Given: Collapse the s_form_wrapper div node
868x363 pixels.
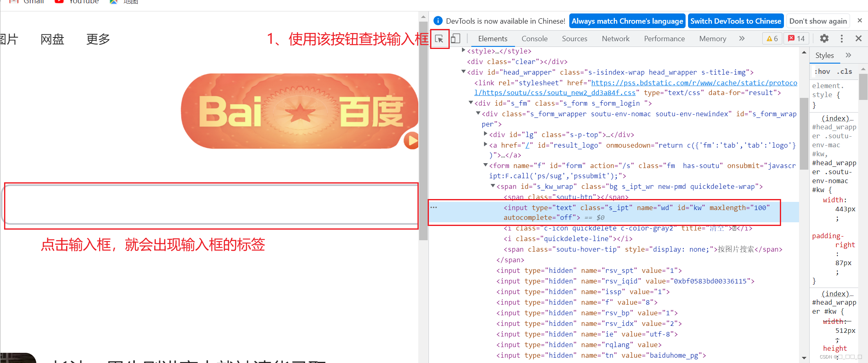Looking at the screenshot, I should click(478, 113).
